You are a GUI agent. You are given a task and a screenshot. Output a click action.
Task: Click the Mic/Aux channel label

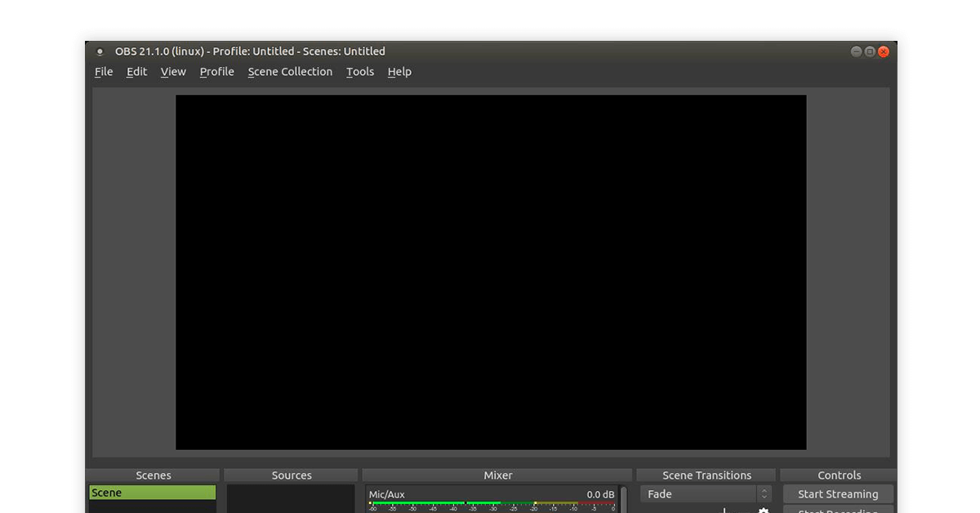(x=386, y=494)
